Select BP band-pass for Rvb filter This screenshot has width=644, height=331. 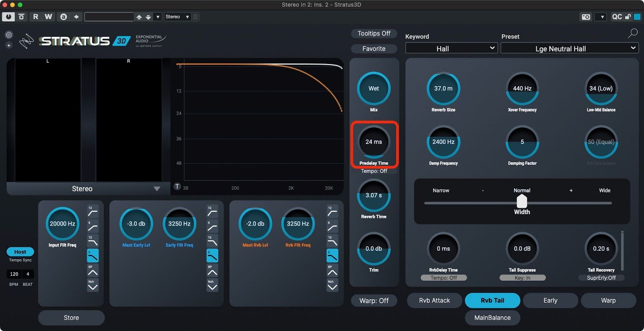point(332,270)
